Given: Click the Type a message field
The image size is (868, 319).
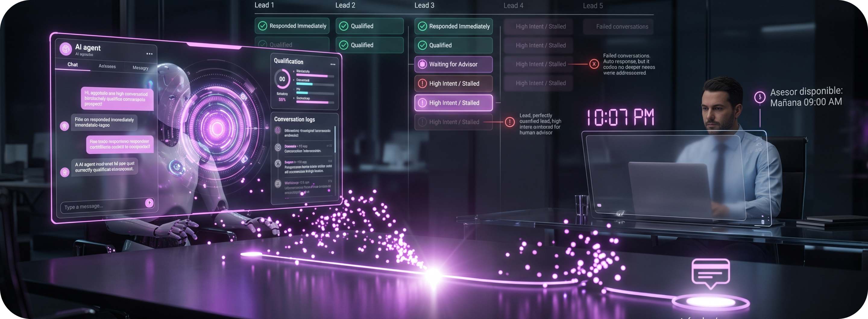Looking at the screenshot, I should [107, 205].
